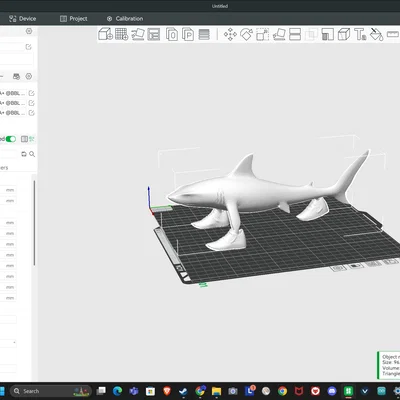The image size is (400, 400).
Task: Open the Color painting bucket tool
Action: point(377,34)
